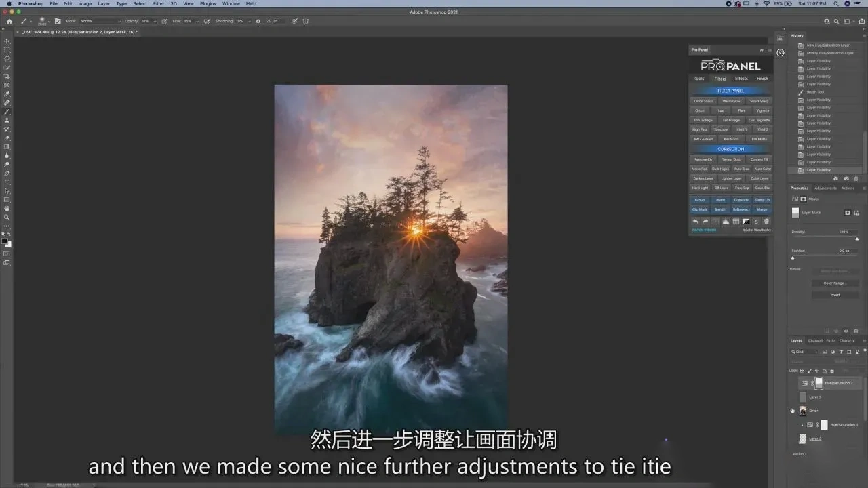Select the Eraser tool

(7, 138)
